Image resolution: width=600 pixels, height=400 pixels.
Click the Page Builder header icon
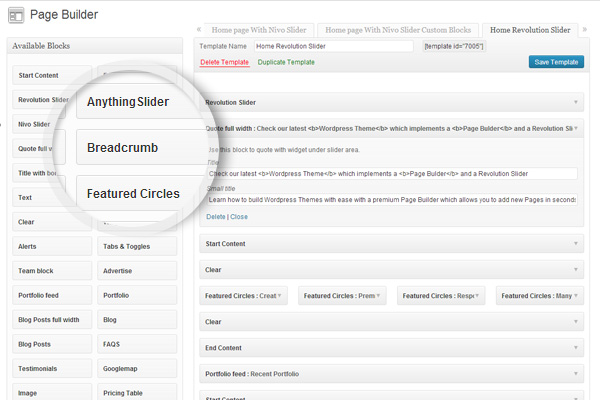tap(16, 15)
